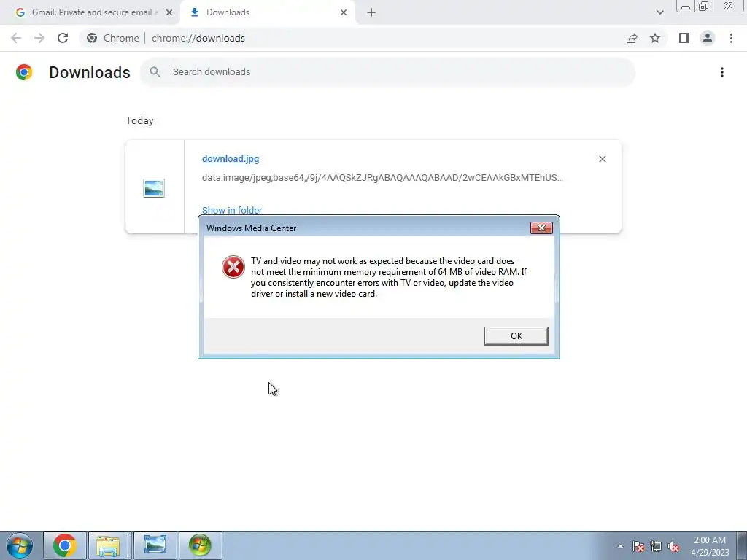
Task: Click the muted volume tray icon
Action: click(x=673, y=546)
